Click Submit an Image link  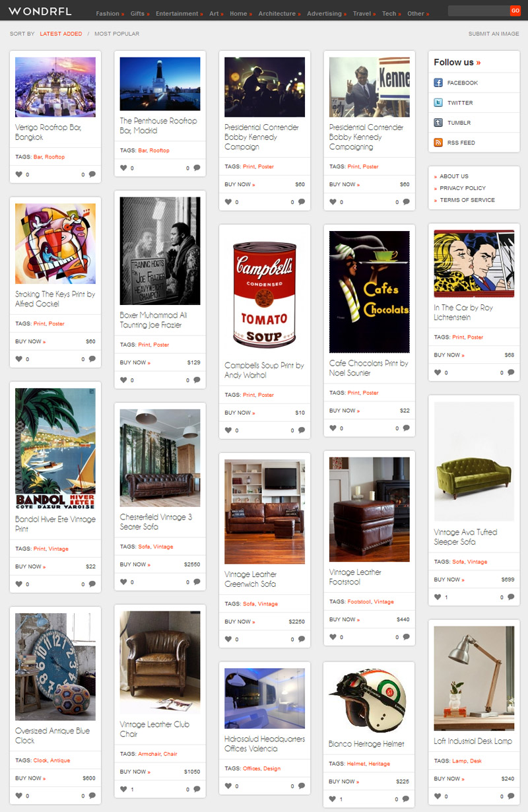494,34
